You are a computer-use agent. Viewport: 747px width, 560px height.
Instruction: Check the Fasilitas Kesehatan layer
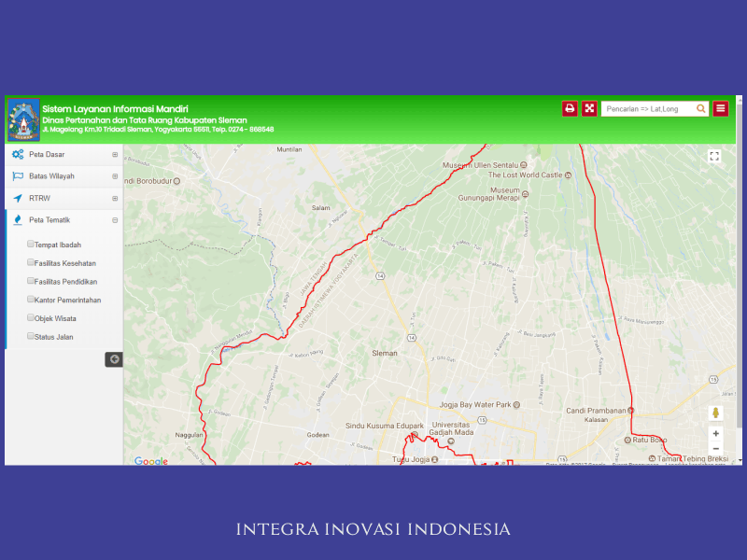click(x=31, y=263)
